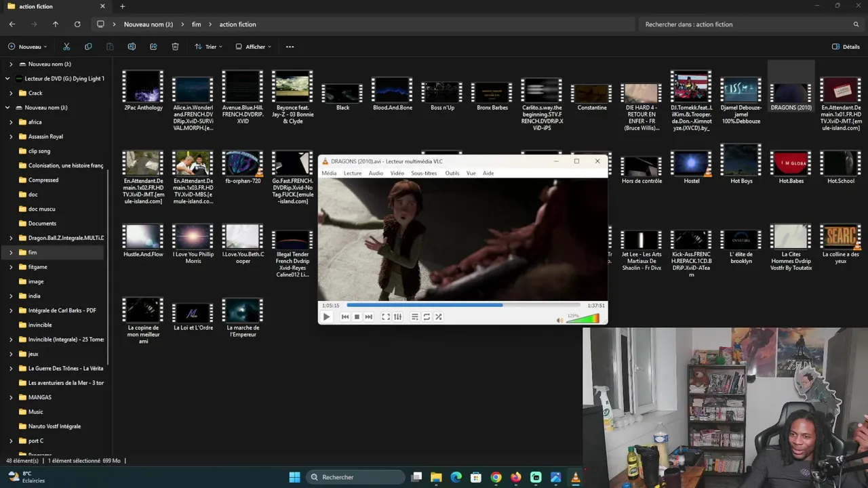Open the See more (three dots) menu

click(290, 47)
